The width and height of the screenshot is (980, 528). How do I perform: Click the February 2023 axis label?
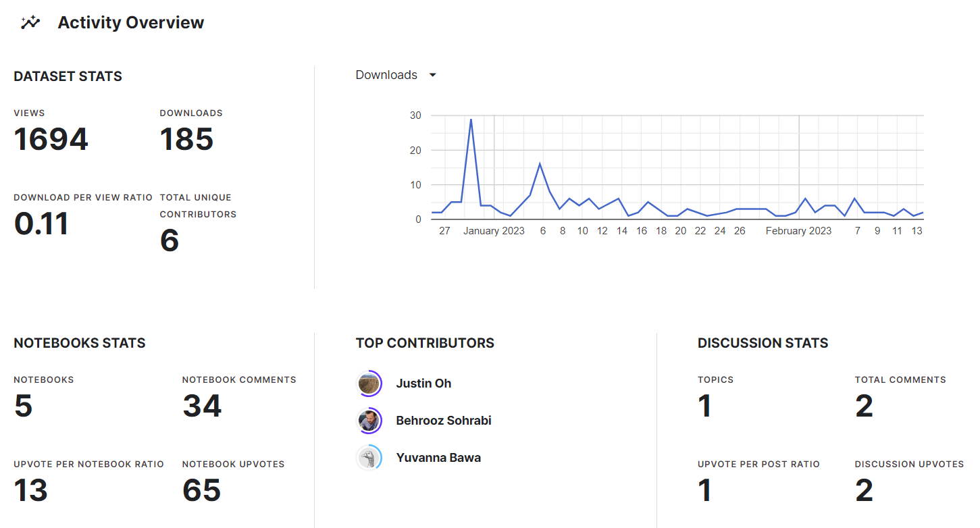(x=799, y=231)
